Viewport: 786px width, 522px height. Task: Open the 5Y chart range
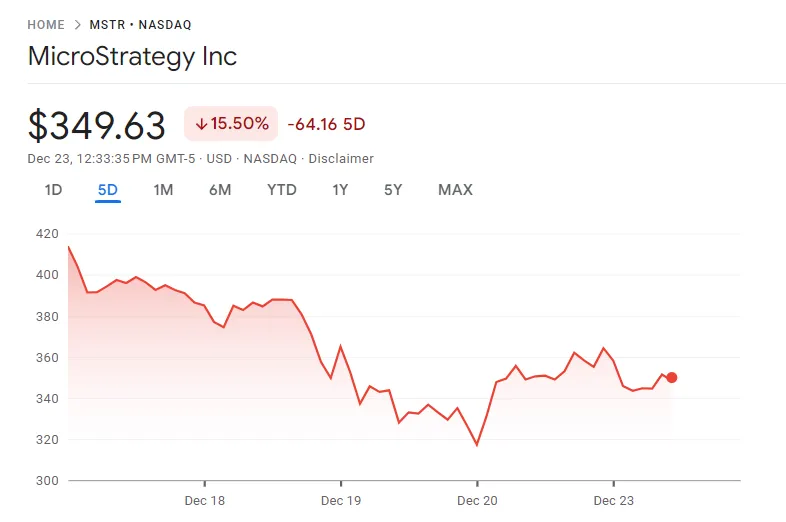[x=393, y=190]
